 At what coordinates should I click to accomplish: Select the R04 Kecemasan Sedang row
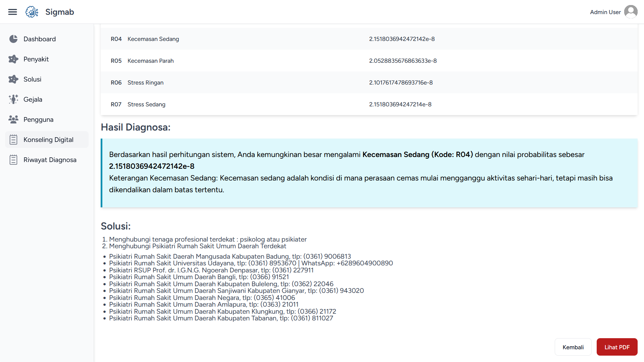click(368, 39)
